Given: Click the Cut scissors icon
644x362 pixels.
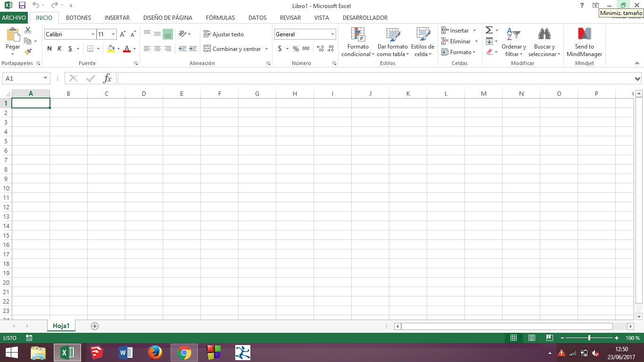Looking at the screenshot, I should pyautogui.click(x=28, y=30).
